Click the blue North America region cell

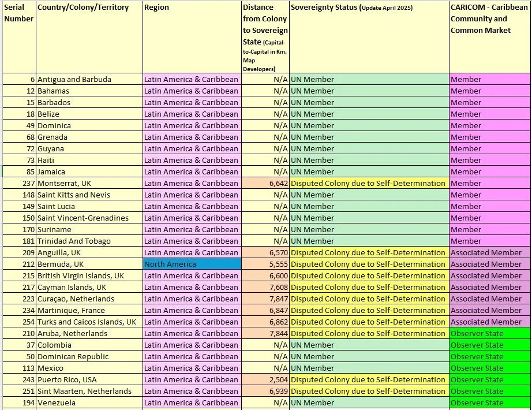192,264
